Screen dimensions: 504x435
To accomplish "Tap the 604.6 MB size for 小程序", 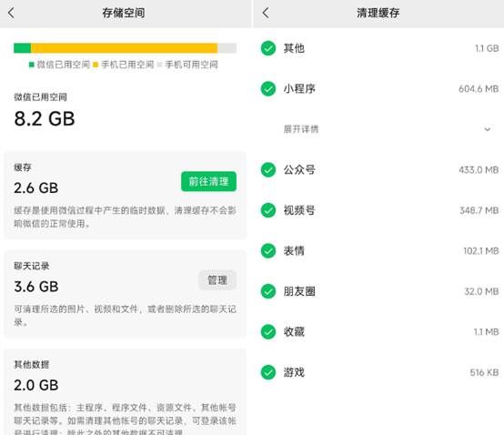I will pyautogui.click(x=479, y=89).
